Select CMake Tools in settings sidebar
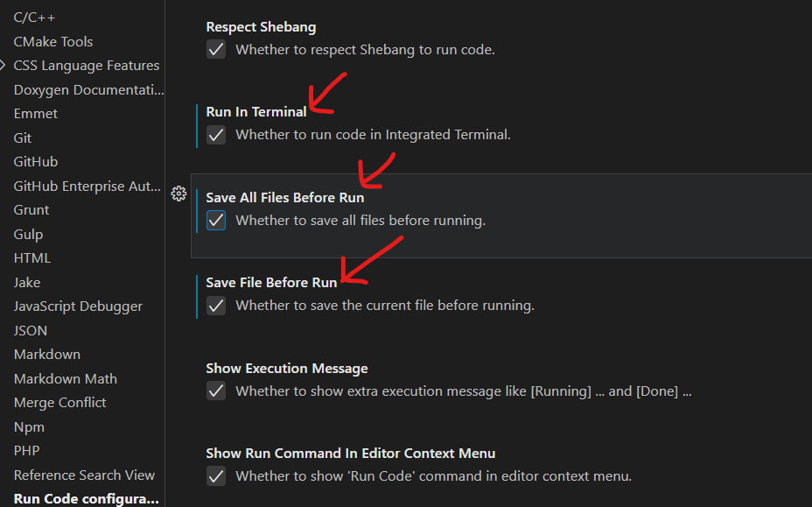The height and width of the screenshot is (507, 812). 53,41
